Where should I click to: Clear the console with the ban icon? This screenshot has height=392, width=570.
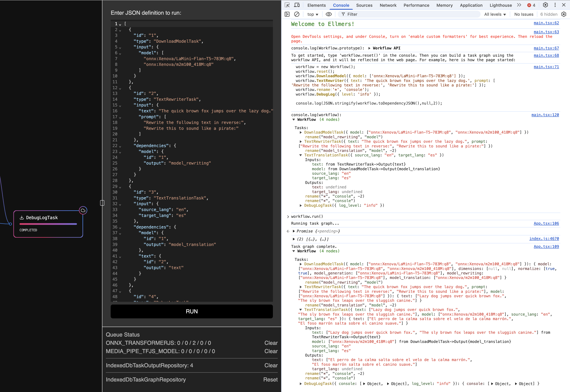297,14
